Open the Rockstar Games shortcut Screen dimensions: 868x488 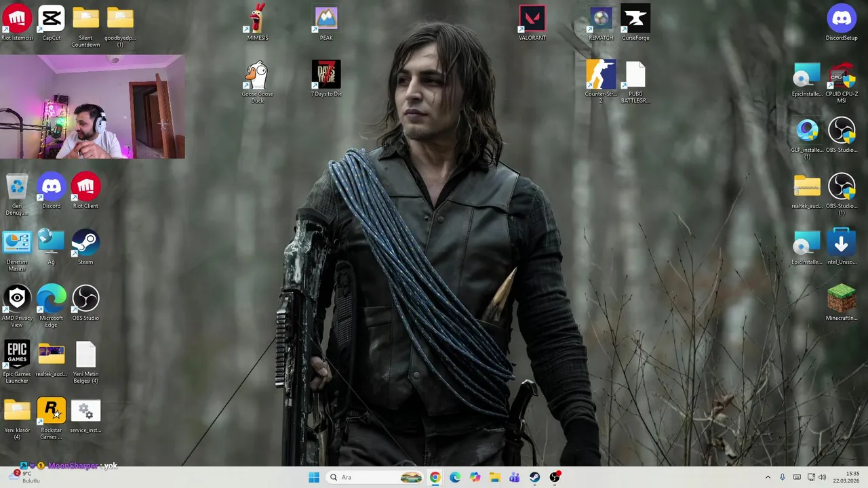click(52, 420)
